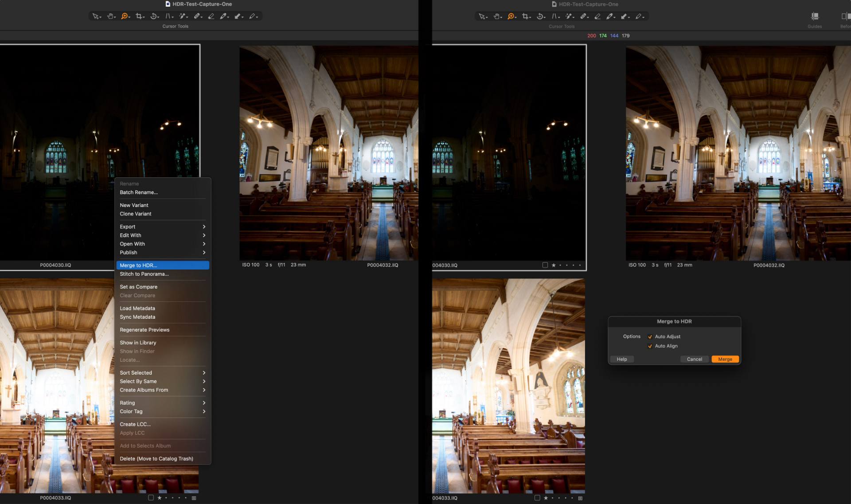This screenshot has height=504, width=851.
Task: Select the Pan (hand) cursor tool
Action: pos(110,16)
